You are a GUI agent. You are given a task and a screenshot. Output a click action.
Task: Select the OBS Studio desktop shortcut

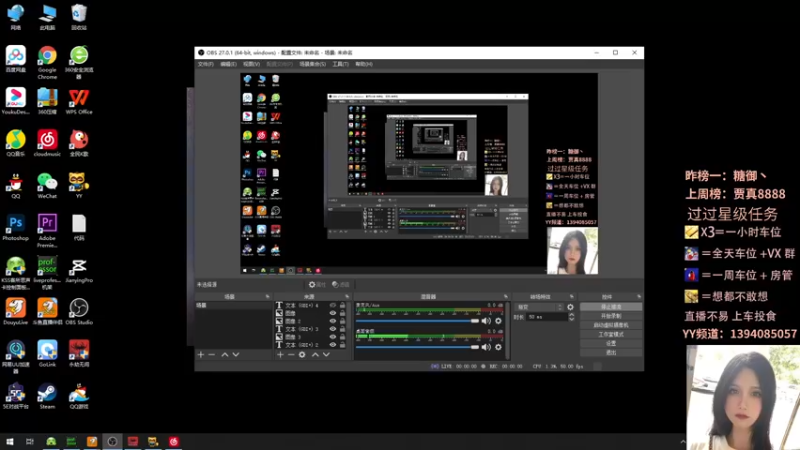tap(79, 311)
